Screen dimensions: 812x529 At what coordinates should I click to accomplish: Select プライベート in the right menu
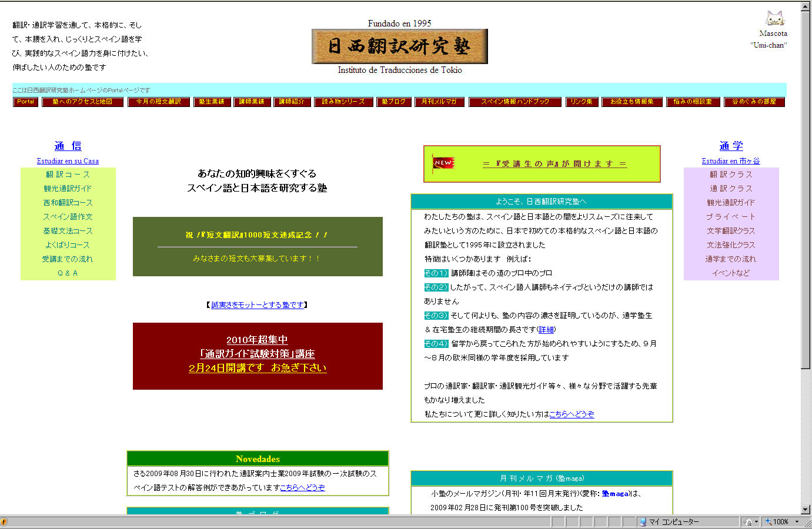point(731,217)
